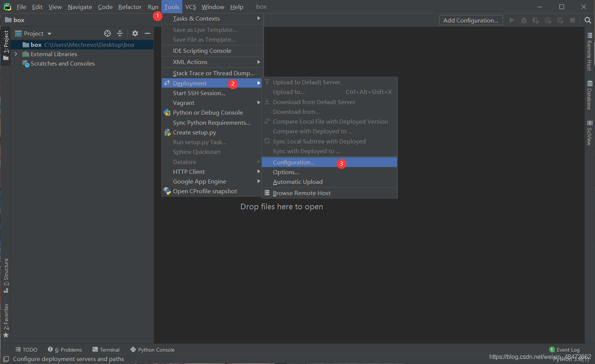Expand HTTP Client submenu
This screenshot has width=595, height=364.
click(212, 172)
